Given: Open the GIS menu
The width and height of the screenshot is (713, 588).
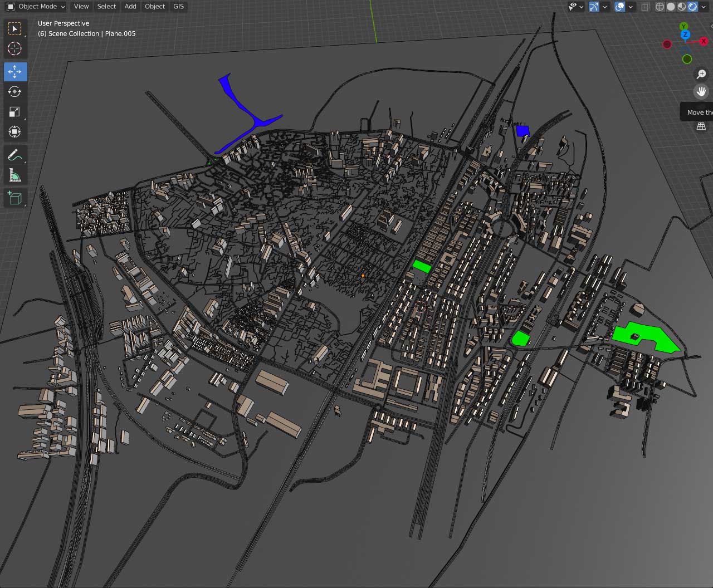Looking at the screenshot, I should (x=178, y=7).
